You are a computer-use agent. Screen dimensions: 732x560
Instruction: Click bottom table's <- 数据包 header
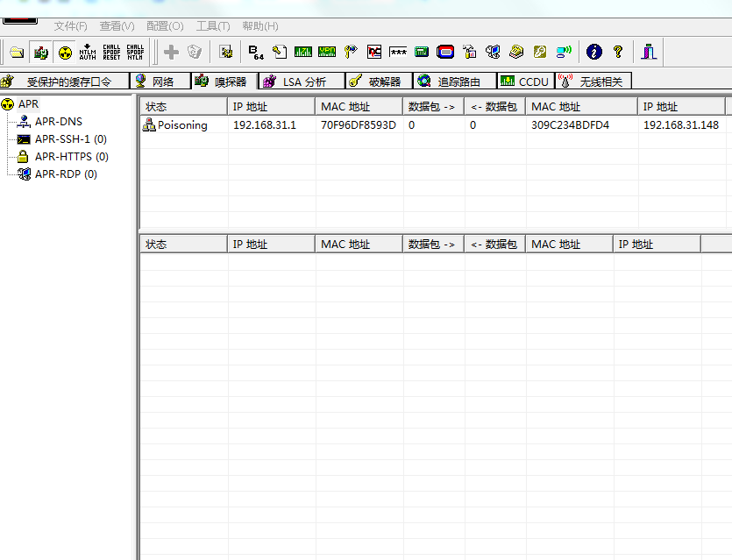[x=494, y=244]
